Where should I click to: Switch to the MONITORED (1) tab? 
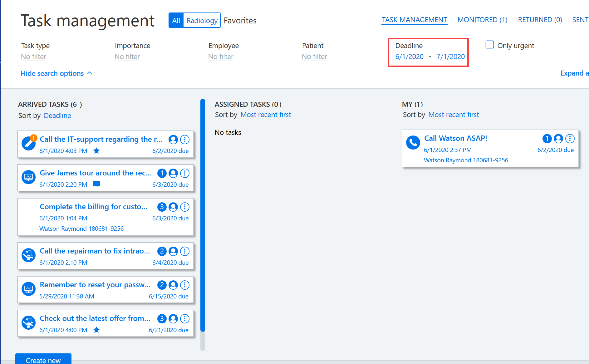pyautogui.click(x=482, y=20)
